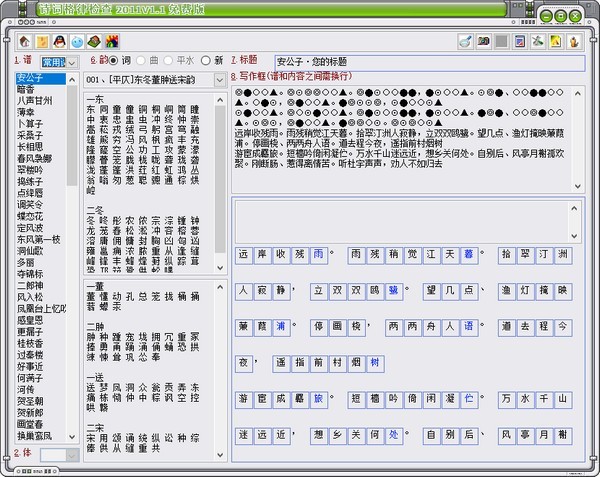
Task: Open the 体 variant dropdown at bottom
Action: point(71,454)
